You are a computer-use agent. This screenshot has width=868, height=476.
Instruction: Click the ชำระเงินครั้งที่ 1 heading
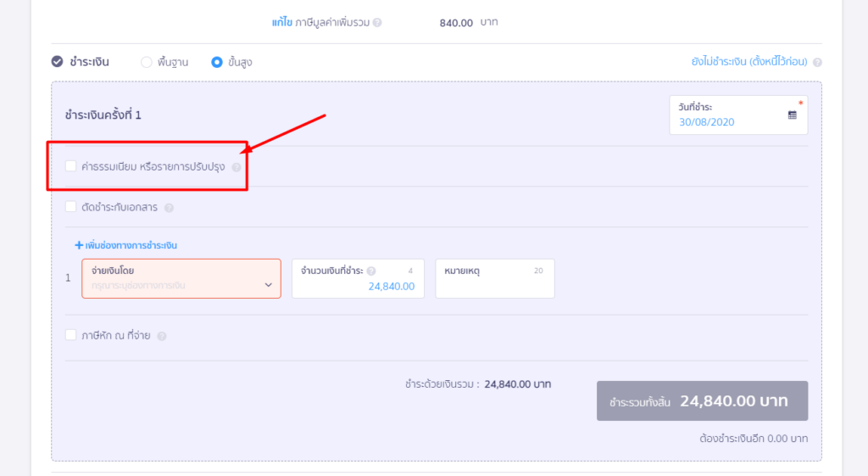103,115
